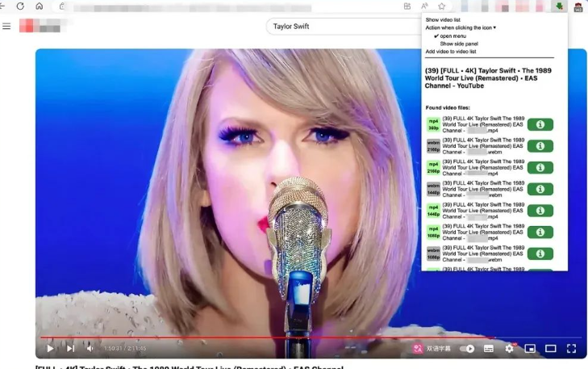Open the hamburger guide menu
Image resolution: width=588 pixels, height=369 pixels.
6,27
